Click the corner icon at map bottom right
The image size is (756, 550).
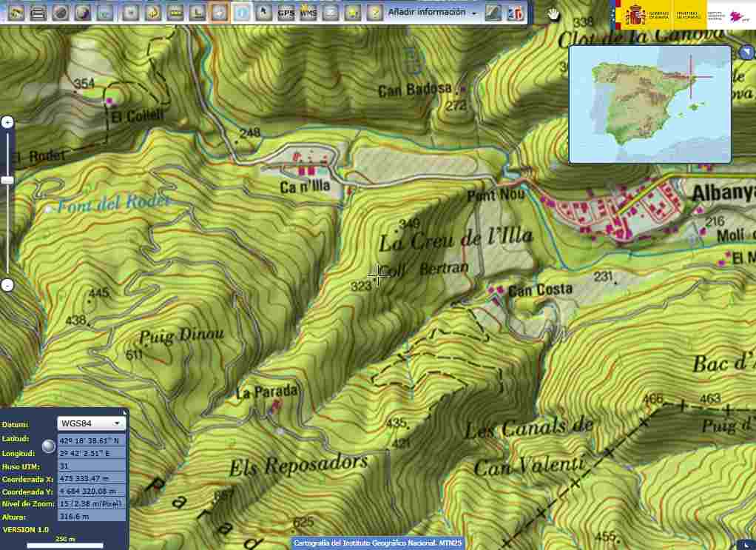[x=746, y=545]
